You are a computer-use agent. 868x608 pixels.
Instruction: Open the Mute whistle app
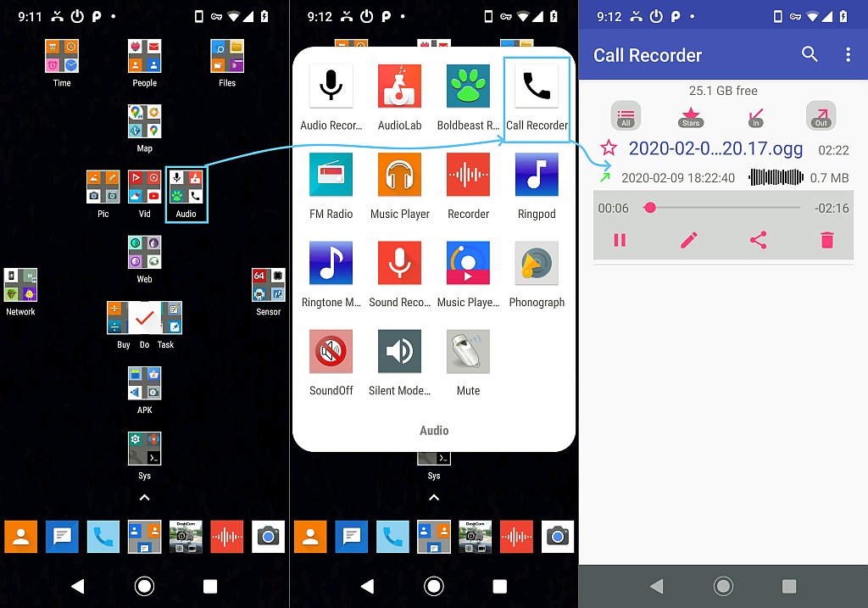point(468,351)
